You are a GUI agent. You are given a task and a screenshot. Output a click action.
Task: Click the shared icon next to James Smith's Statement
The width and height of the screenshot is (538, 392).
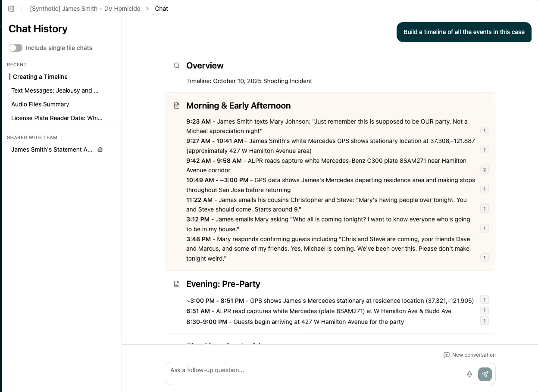click(x=100, y=149)
